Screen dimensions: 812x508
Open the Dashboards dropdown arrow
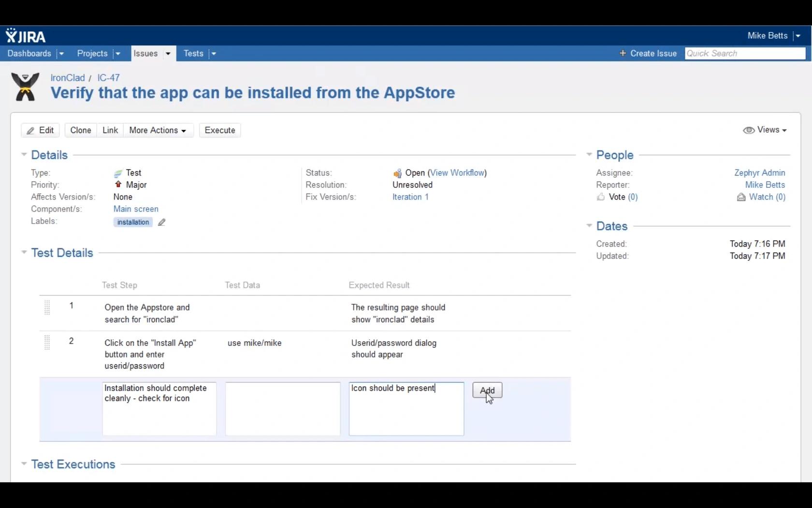point(61,54)
